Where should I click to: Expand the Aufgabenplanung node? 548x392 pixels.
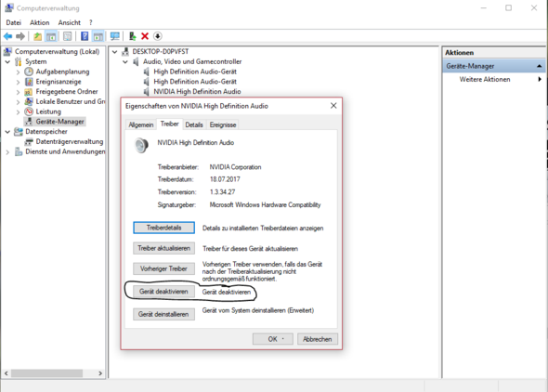click(18, 72)
